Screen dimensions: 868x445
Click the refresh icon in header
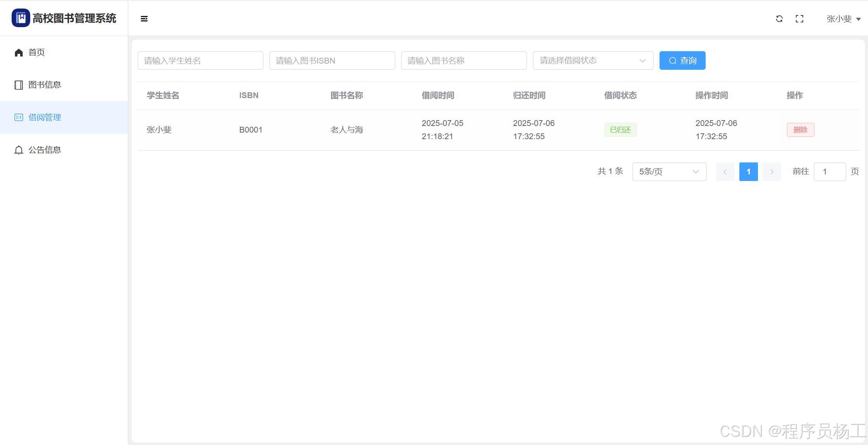[779, 19]
